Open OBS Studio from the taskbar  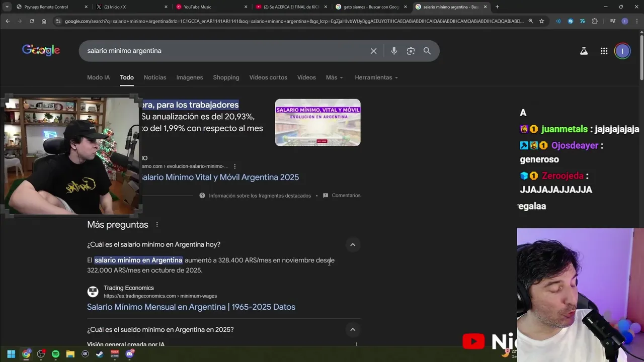tap(41, 354)
